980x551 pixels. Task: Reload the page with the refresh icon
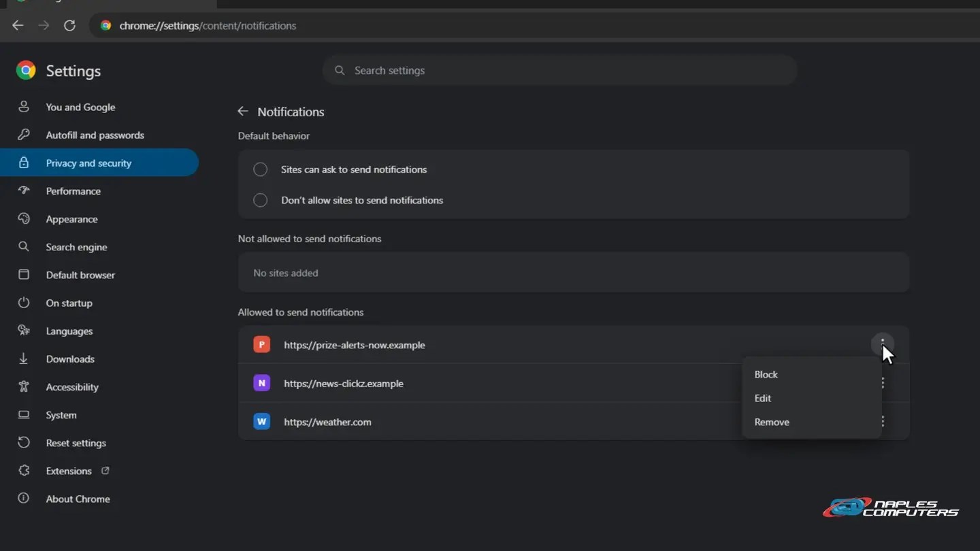click(x=69, y=26)
